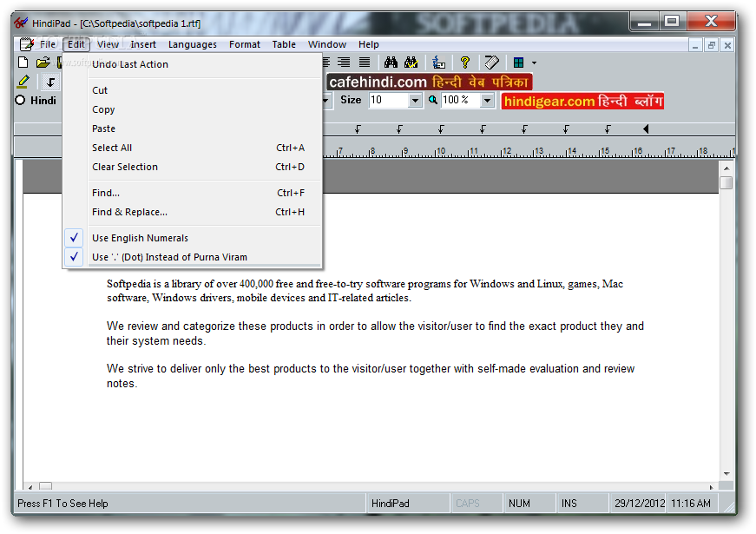Click the HindiPad title bar app icon
Image resolution: width=756 pixels, height=534 pixels.
click(21, 23)
